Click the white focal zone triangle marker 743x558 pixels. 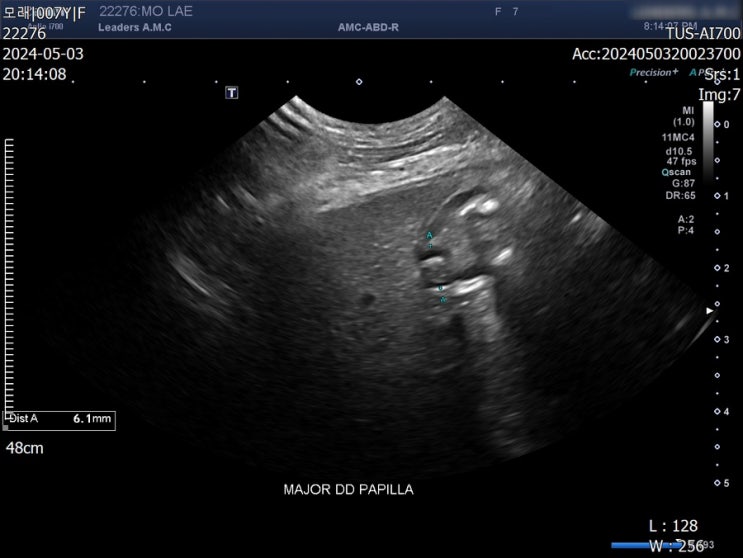pyautogui.click(x=709, y=311)
